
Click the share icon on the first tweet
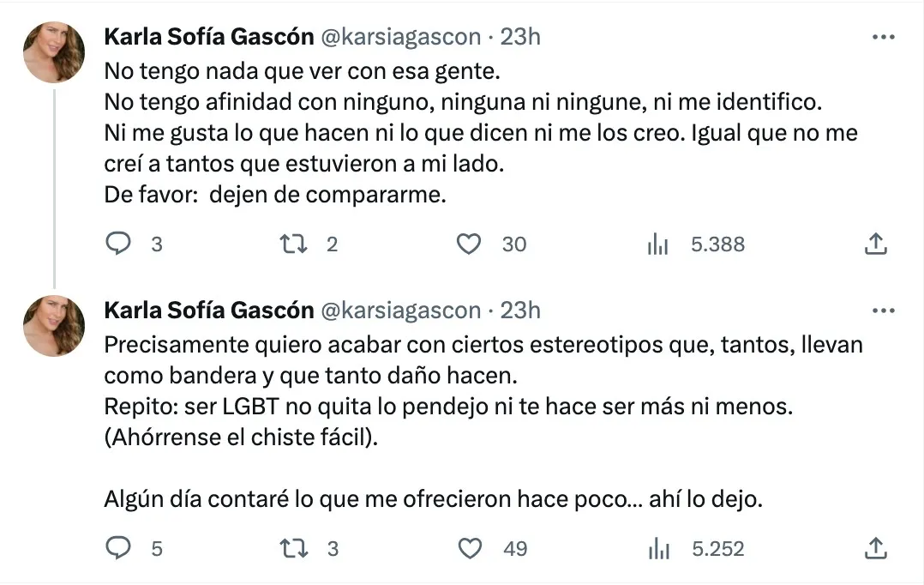[875, 244]
